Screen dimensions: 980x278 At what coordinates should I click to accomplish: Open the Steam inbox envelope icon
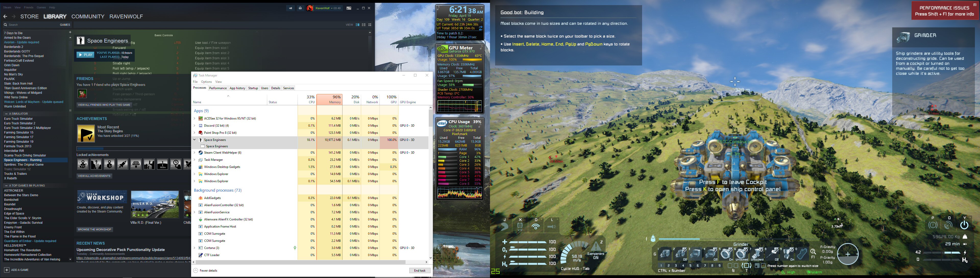point(300,8)
